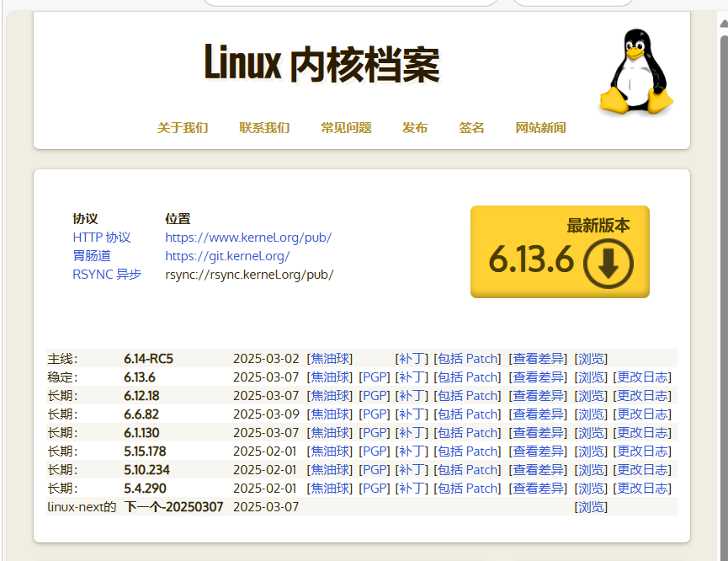Click the 主线: row label
Image resolution: width=728 pixels, height=561 pixels.
pos(62,359)
